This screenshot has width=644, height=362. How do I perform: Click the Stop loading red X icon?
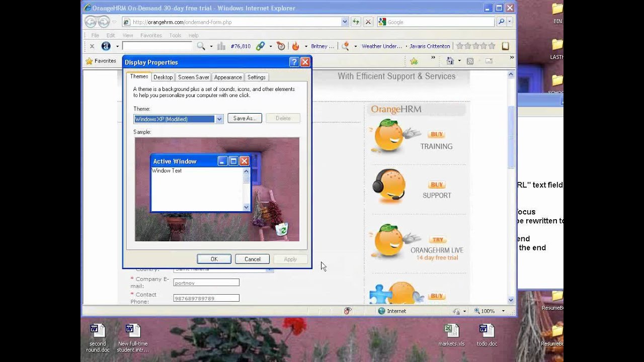368,22
